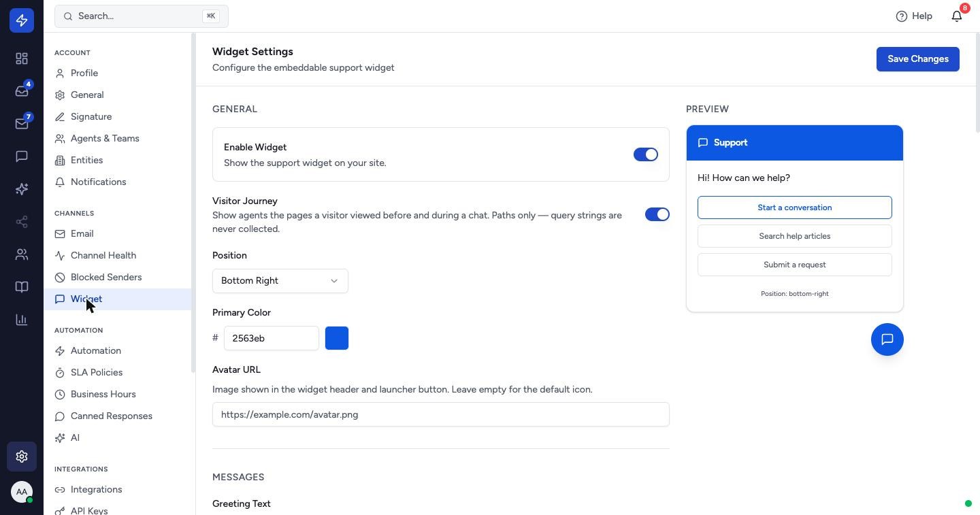Image resolution: width=980 pixels, height=515 pixels.
Task: Open the Position dropdown showing Bottom Right
Action: pyautogui.click(x=280, y=281)
